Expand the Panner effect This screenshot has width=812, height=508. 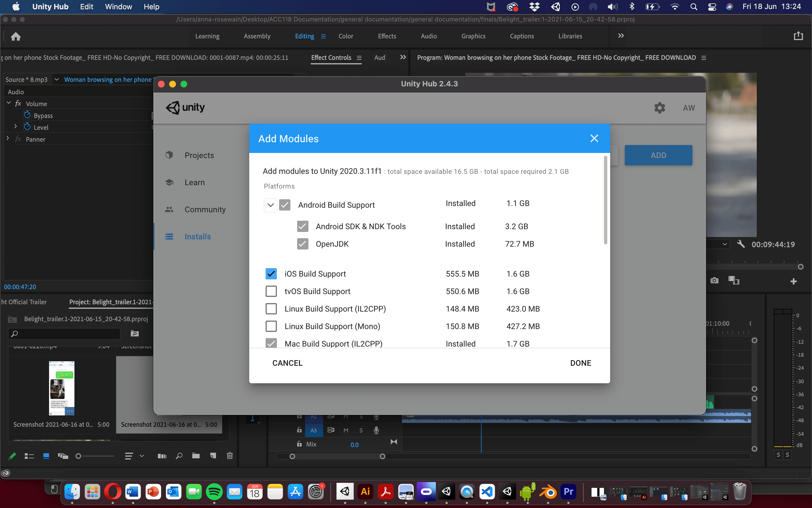pos(8,138)
